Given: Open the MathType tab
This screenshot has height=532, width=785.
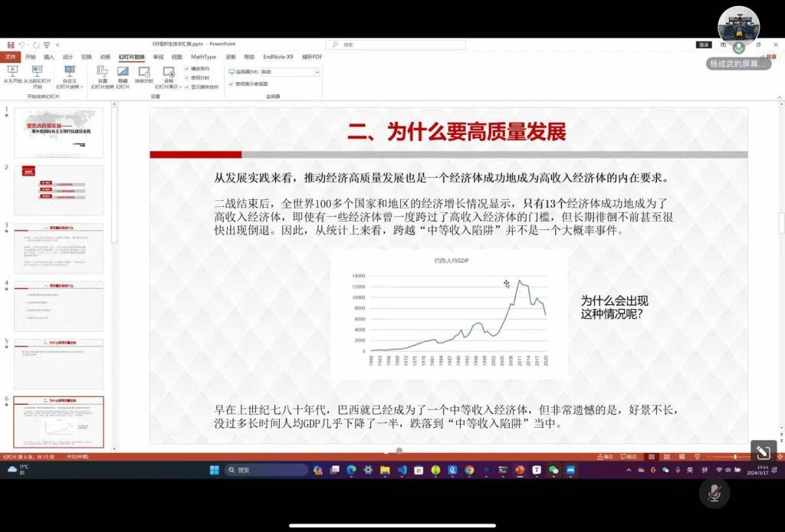Looking at the screenshot, I should [x=203, y=57].
